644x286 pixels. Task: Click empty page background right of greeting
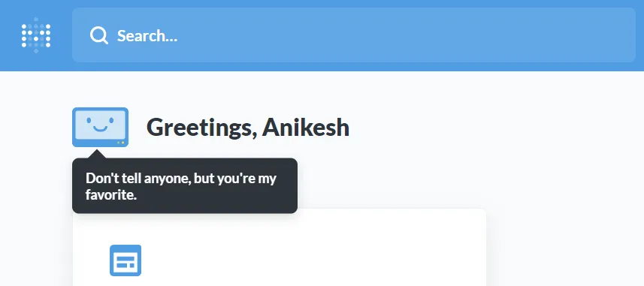[493, 127]
